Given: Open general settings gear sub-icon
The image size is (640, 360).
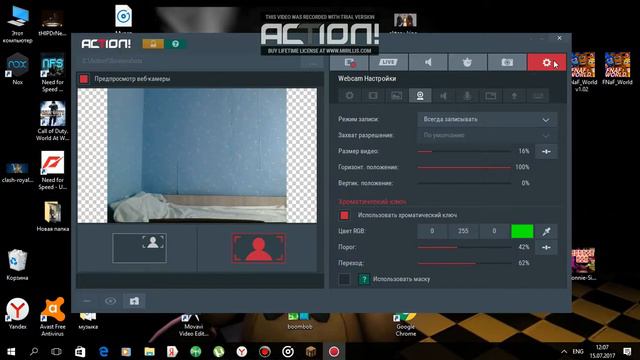Looking at the screenshot, I should click(349, 96).
